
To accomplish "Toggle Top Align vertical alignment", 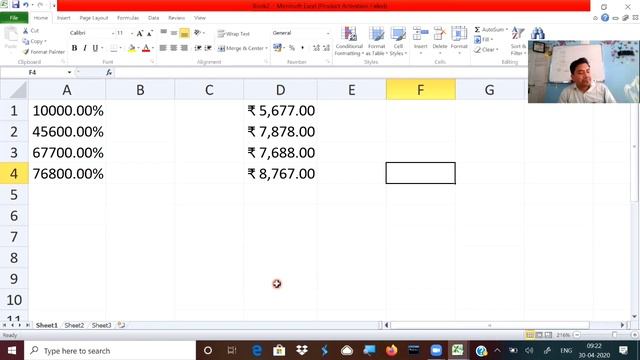I will 163,33.
